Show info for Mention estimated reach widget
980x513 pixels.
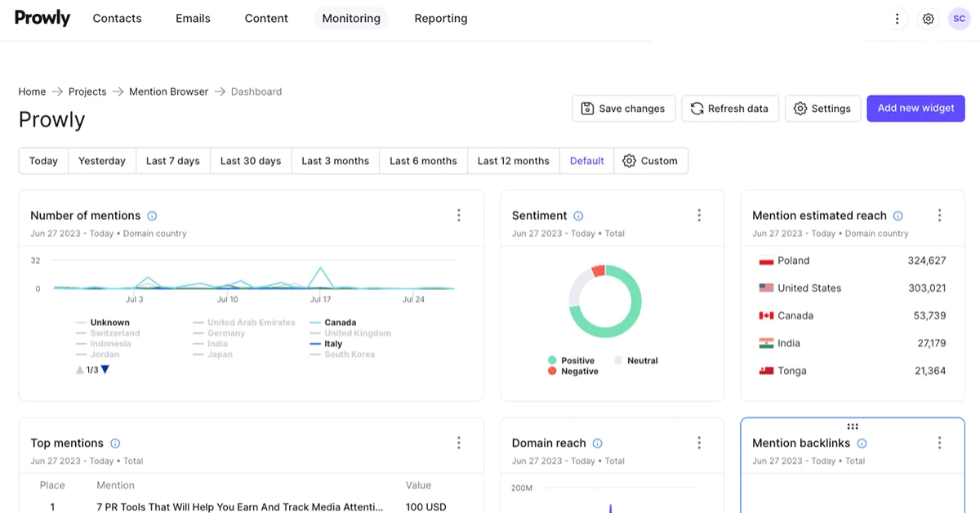898,216
